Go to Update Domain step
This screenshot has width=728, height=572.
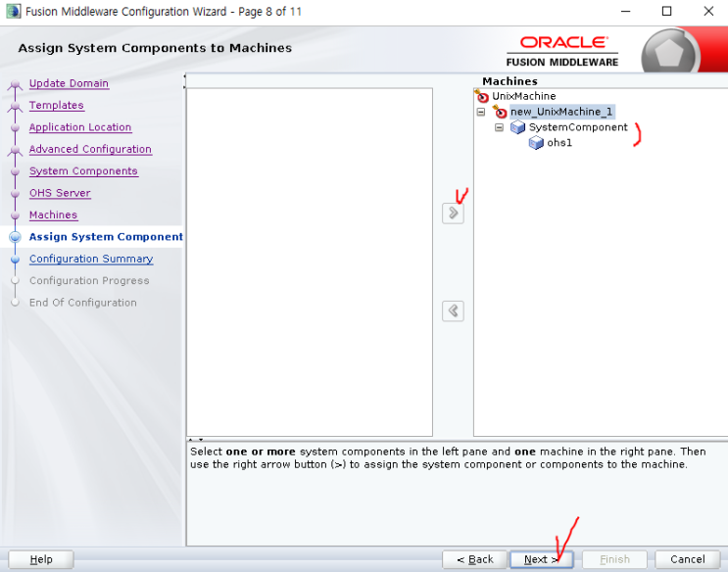(69, 83)
